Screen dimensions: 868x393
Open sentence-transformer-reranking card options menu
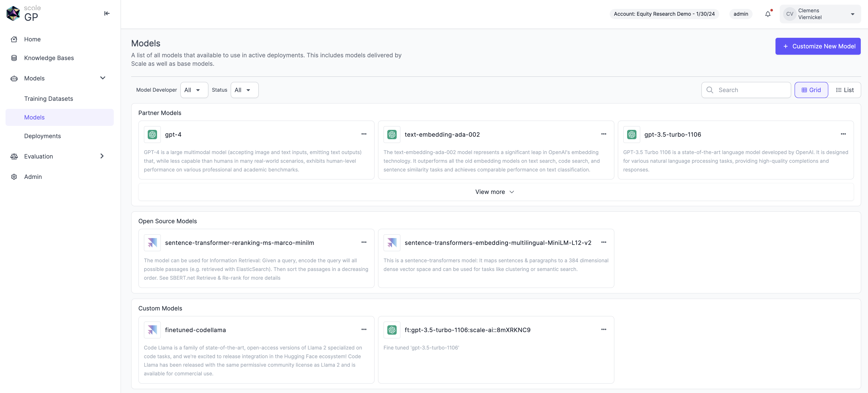(364, 242)
